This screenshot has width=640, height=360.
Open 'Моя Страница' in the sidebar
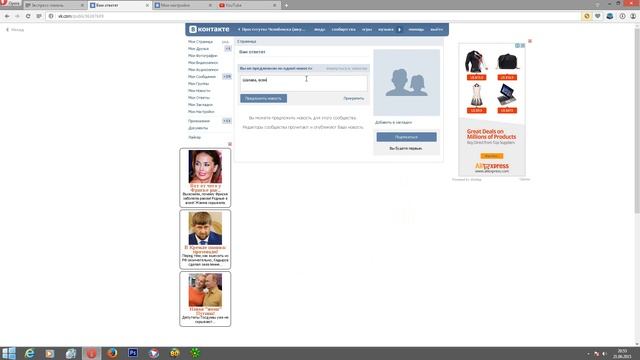200,42
